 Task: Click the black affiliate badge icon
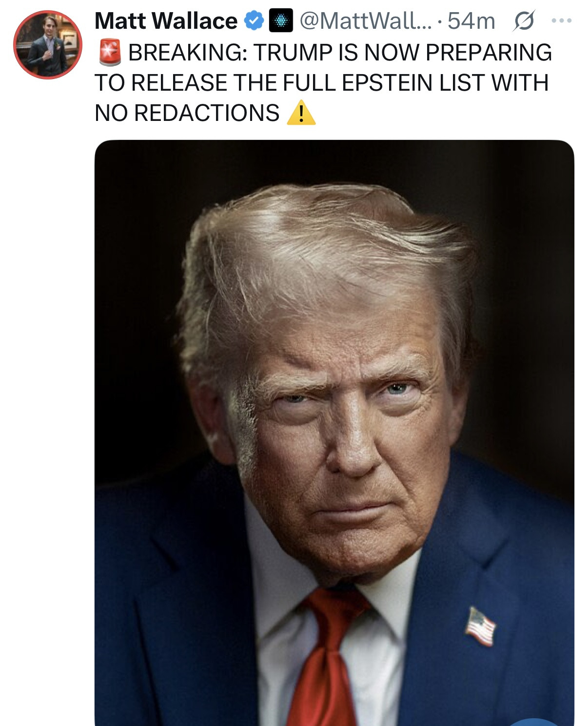[281, 21]
